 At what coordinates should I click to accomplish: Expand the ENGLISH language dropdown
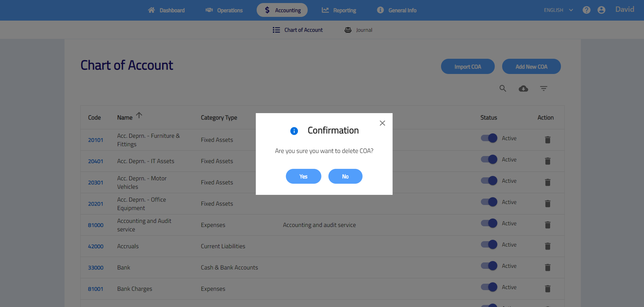(x=558, y=10)
